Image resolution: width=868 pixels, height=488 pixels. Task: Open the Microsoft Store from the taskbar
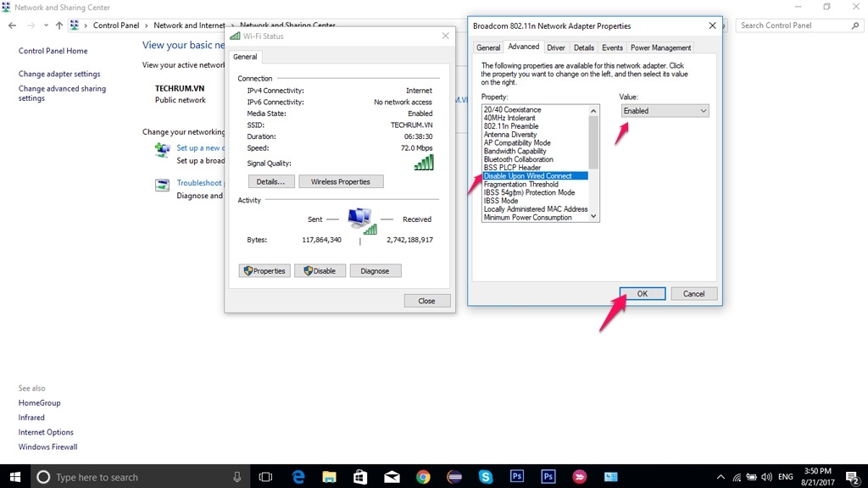click(x=359, y=477)
